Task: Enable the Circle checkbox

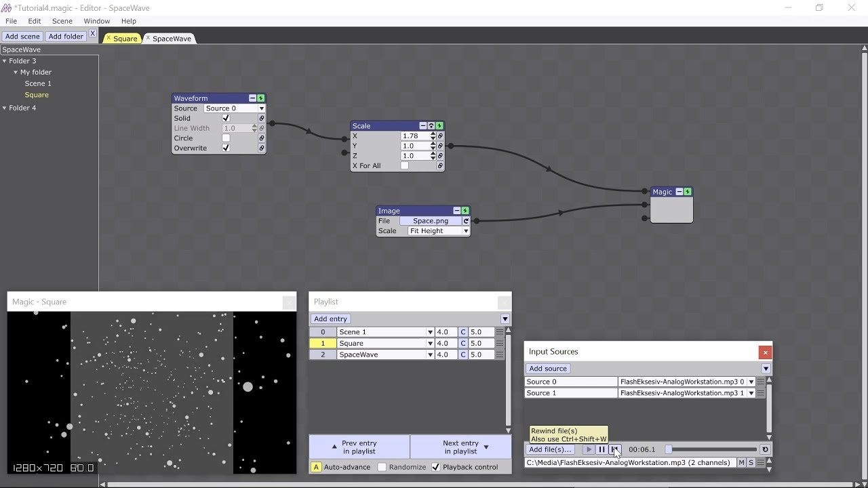Action: pos(226,138)
